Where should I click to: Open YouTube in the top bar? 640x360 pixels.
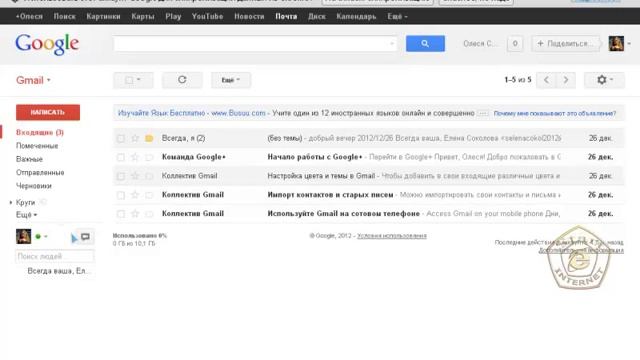coord(207,17)
